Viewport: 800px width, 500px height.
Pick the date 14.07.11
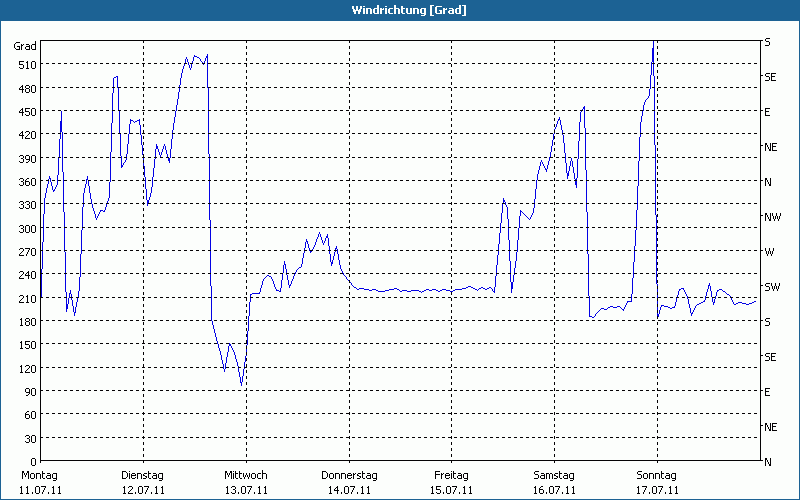click(x=349, y=490)
